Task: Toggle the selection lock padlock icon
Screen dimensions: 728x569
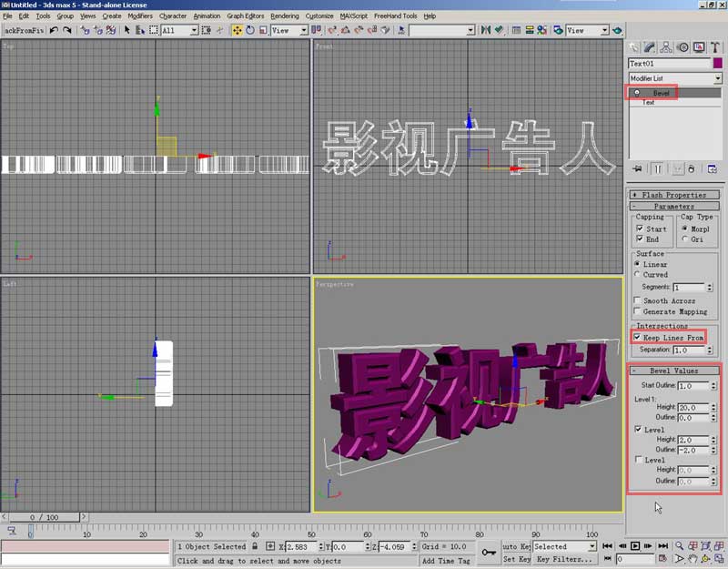Action: tap(256, 546)
